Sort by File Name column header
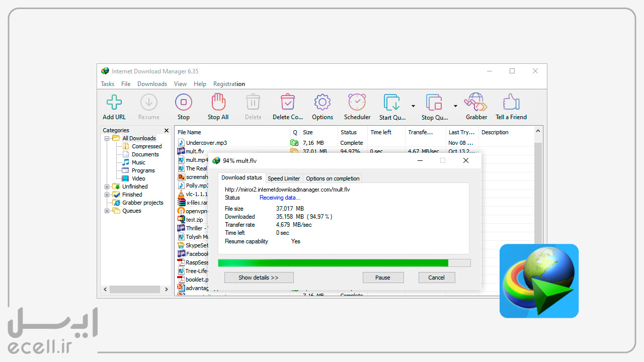Viewport: 644px width, 362px height. click(232, 132)
